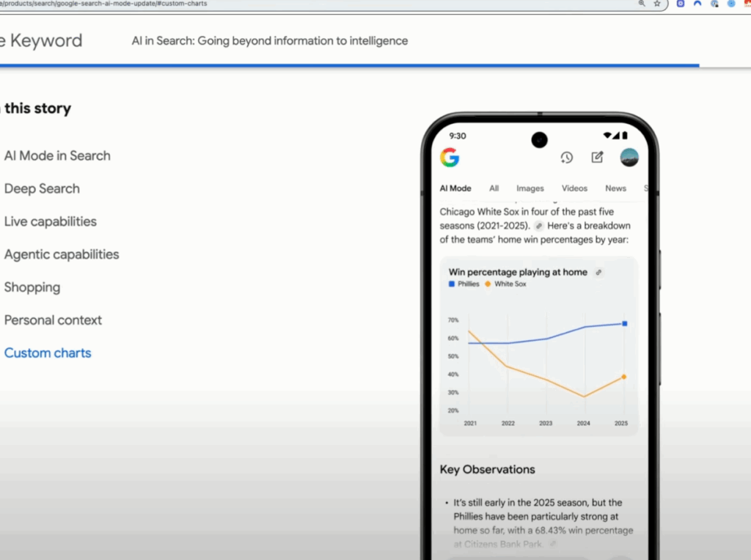
Task: Jump to the Shopping section
Action: pos(32,287)
